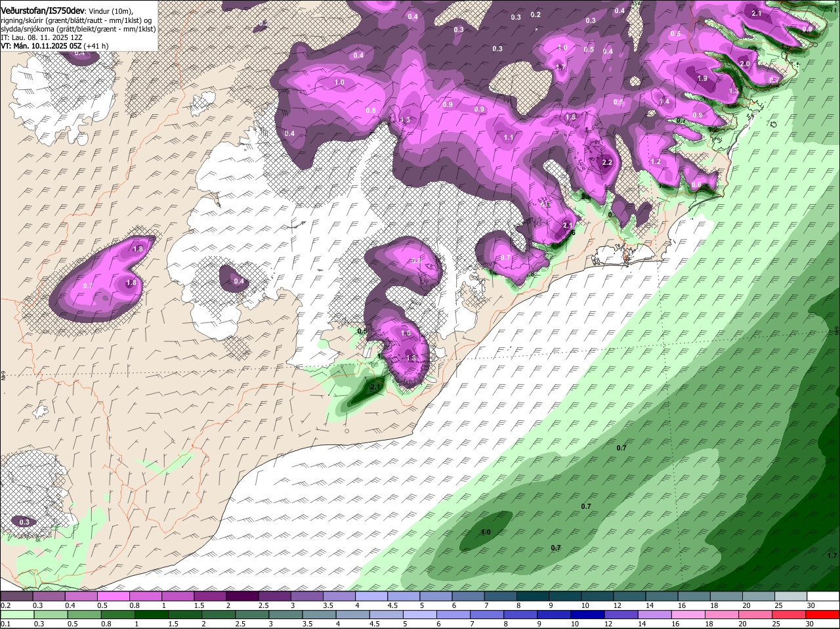The width and height of the screenshot is (840, 629).
Task: Click the red 30 swatch in the lower legend row
Action: (824, 615)
